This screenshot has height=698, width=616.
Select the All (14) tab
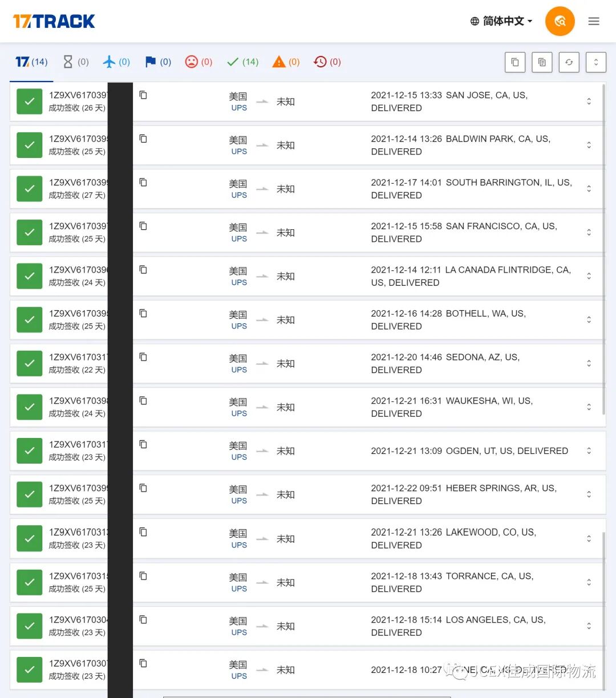click(x=31, y=62)
